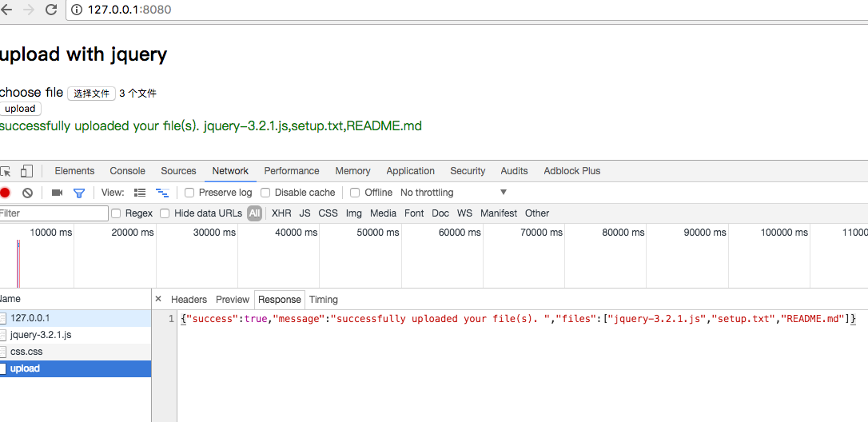
Task: Click the 10000 ms timeline marker
Action: coord(51,233)
